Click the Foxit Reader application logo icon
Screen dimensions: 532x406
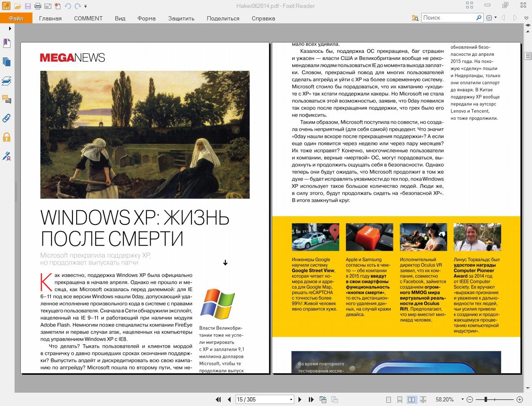[6, 6]
